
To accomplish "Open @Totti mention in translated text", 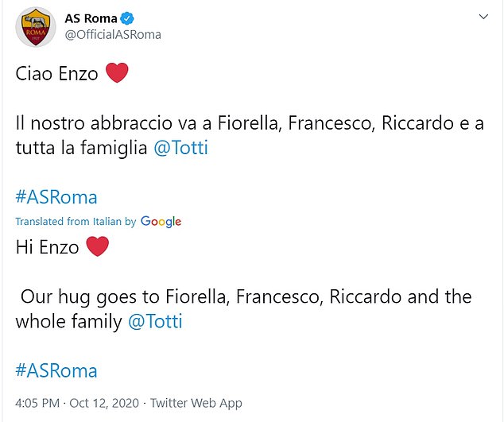I will click(155, 321).
